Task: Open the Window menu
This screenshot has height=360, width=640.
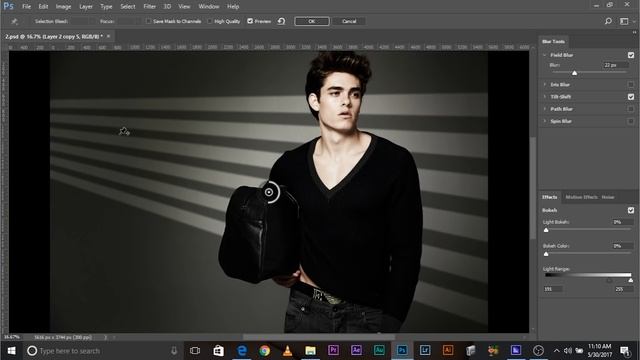Action: click(209, 7)
